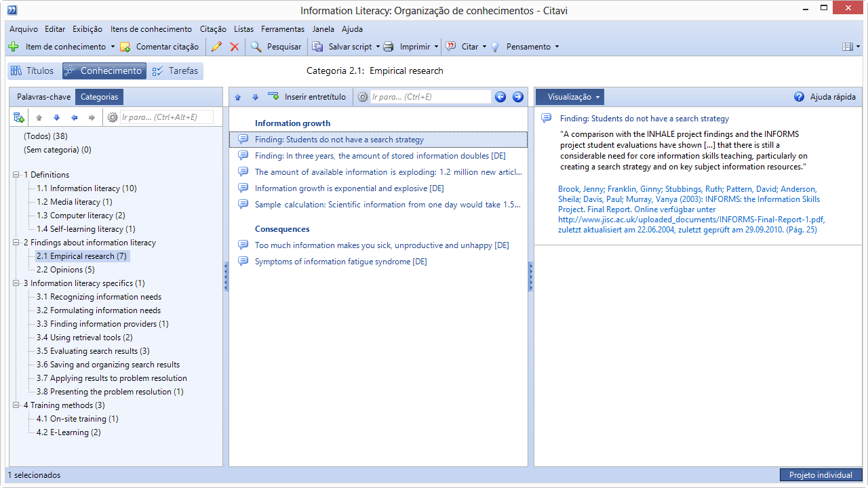Click the right panel splitter collapse handle
This screenshot has width=868, height=488.
point(531,277)
